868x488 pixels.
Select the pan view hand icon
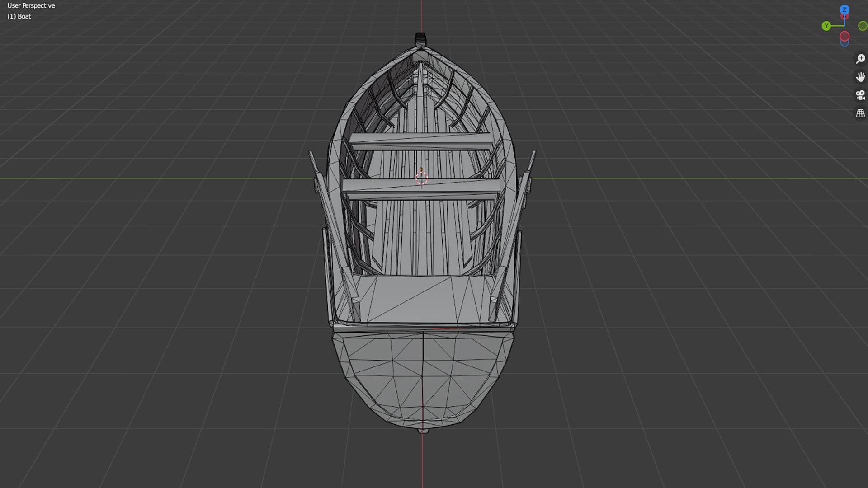click(860, 77)
